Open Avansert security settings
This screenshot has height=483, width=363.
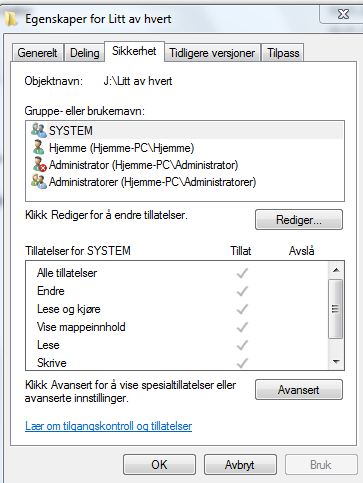tap(299, 390)
